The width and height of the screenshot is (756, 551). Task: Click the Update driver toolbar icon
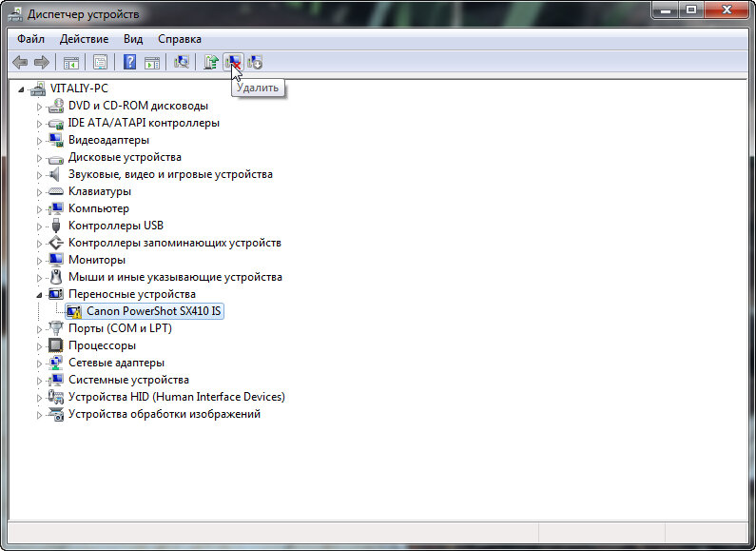pyautogui.click(x=211, y=62)
